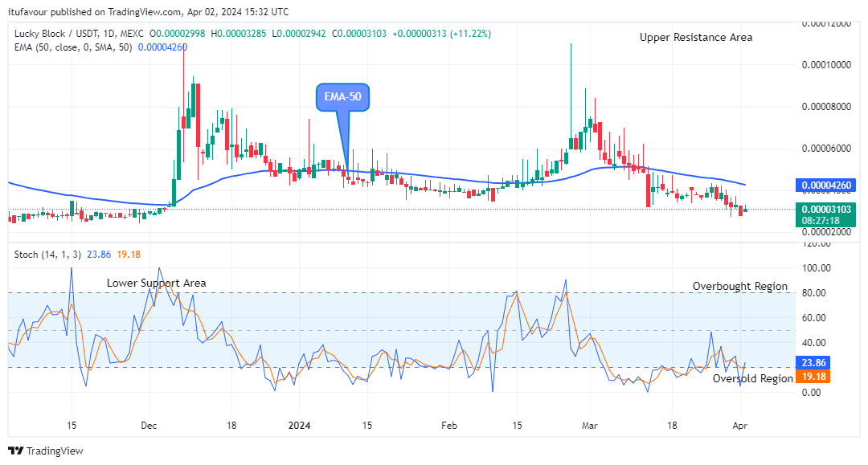868x465 pixels.
Task: Click the high price value H0.00003285
Action: tap(238, 34)
